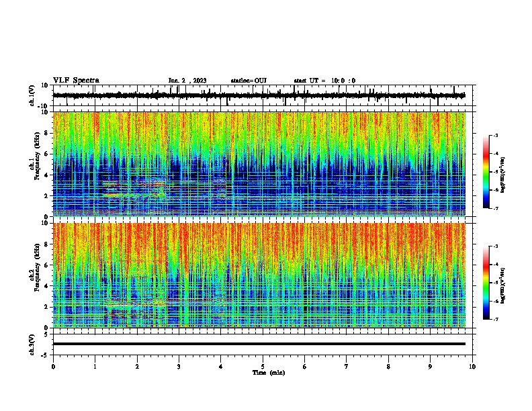Click the ch.2 colorbar tick -3
The width and height of the screenshot is (532, 411).
(496, 246)
